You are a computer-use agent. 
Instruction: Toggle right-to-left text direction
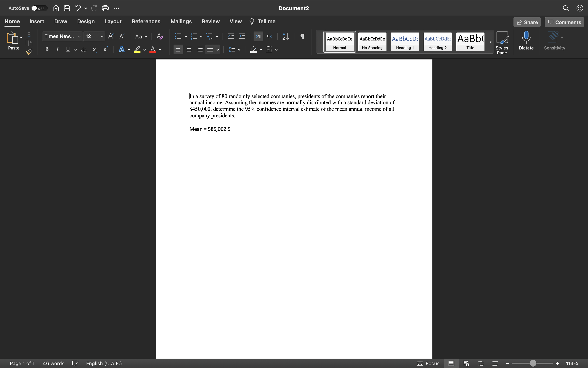pos(269,36)
